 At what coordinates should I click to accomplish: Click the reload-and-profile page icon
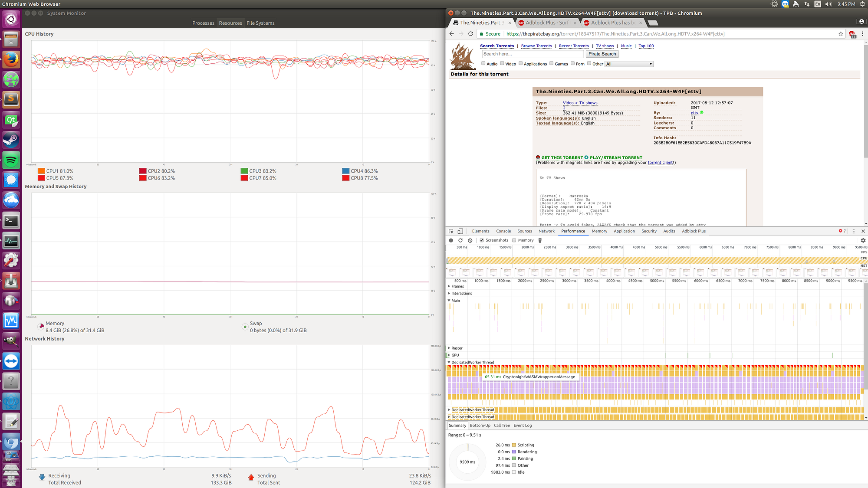[460, 240]
